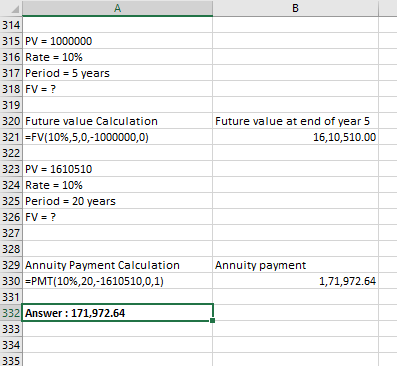Select cell 'Rate = 10%' in row 324
This screenshot has width=397, height=366.
tap(117, 185)
